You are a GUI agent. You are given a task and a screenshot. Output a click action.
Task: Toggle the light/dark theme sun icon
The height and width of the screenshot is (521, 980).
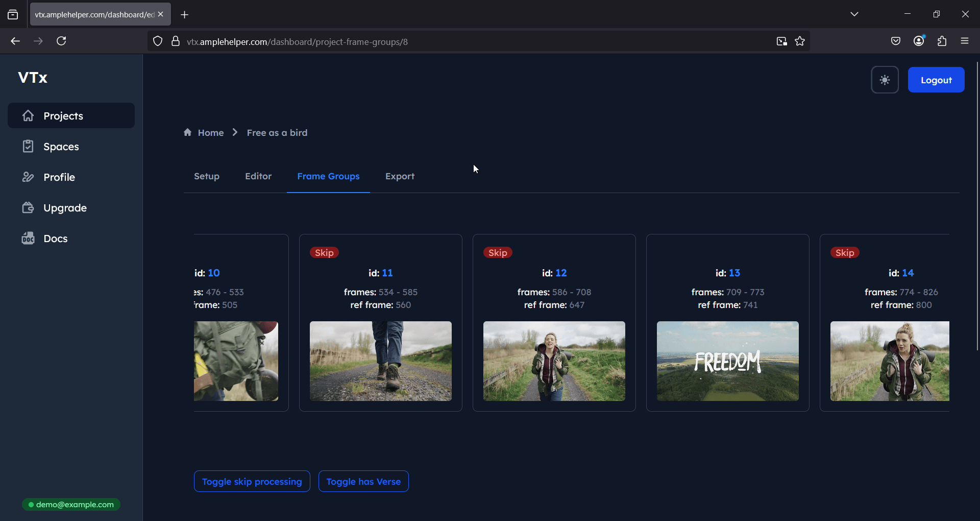pyautogui.click(x=885, y=80)
